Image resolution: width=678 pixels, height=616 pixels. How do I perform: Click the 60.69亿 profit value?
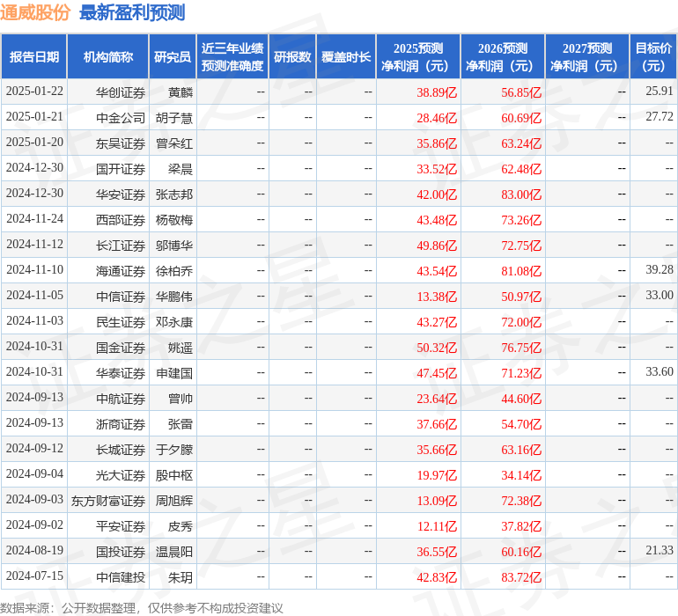(521, 118)
